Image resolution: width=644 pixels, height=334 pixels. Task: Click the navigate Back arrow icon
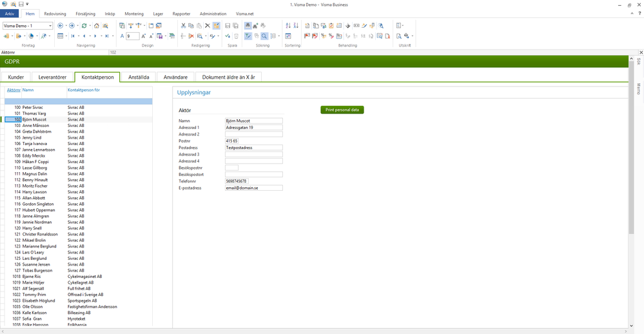point(60,26)
